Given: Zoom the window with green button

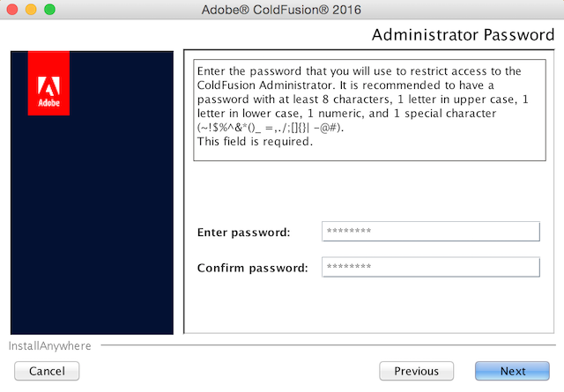Looking at the screenshot, I should [x=49, y=10].
